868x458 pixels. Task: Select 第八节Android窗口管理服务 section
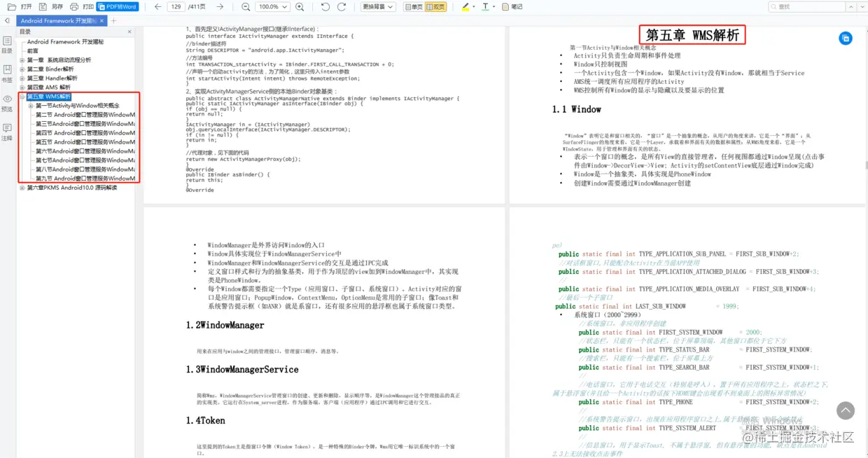point(85,169)
